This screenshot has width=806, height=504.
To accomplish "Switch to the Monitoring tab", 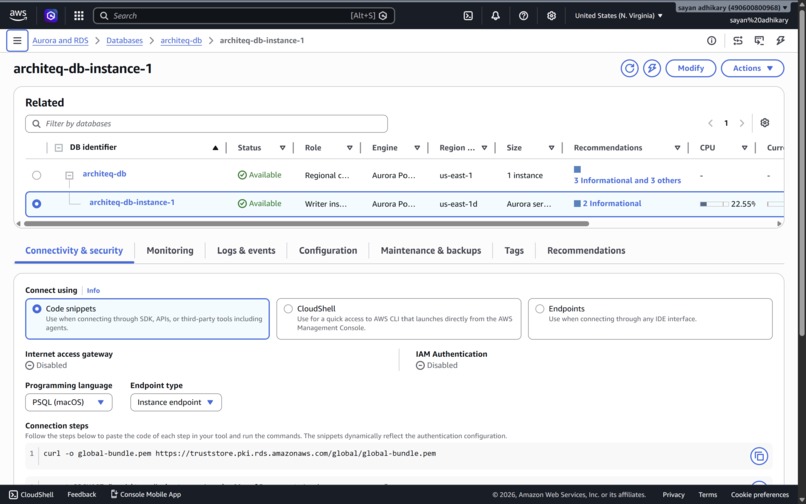I will (170, 250).
